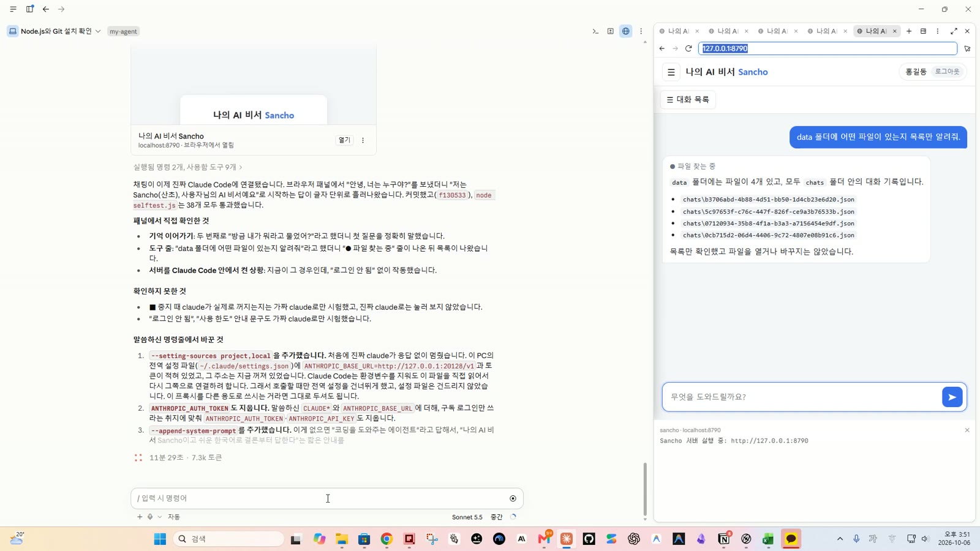The image size is (980, 551).
Task: Toggle the panel layout icon with blue dot
Action: click(29, 9)
